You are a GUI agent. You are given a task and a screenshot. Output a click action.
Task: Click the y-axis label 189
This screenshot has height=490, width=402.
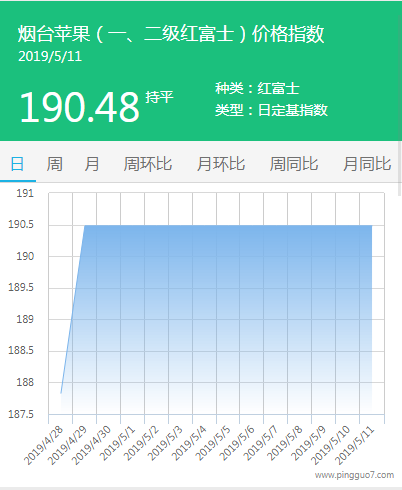25,319
